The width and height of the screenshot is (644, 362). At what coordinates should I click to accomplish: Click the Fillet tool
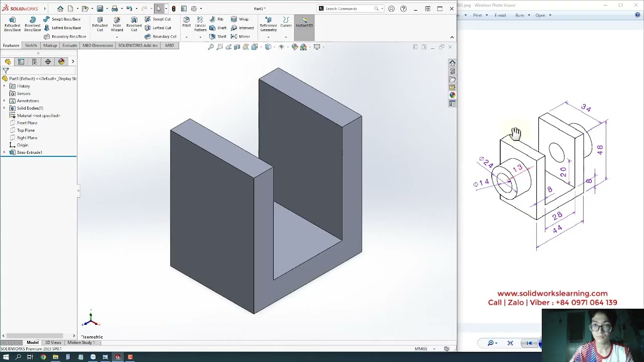(x=187, y=22)
